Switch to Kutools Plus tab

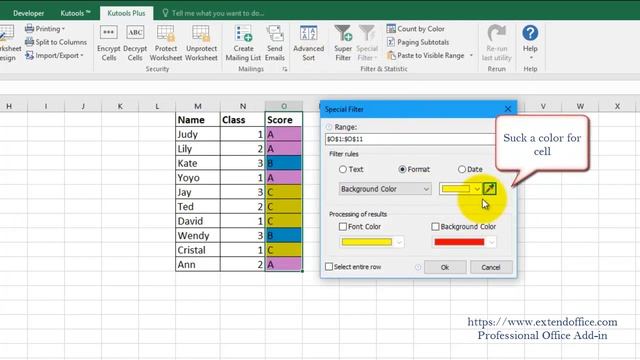pos(126,13)
